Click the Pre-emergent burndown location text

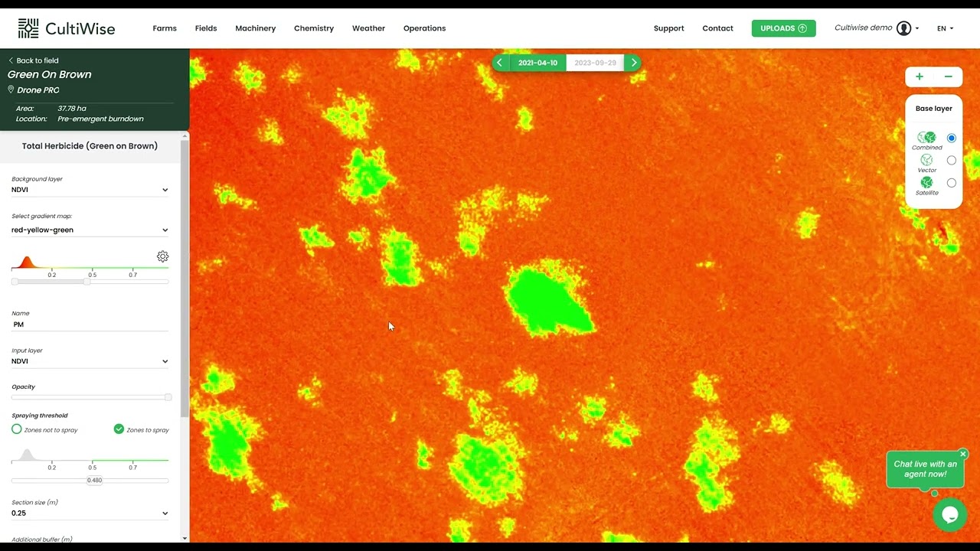(x=100, y=119)
